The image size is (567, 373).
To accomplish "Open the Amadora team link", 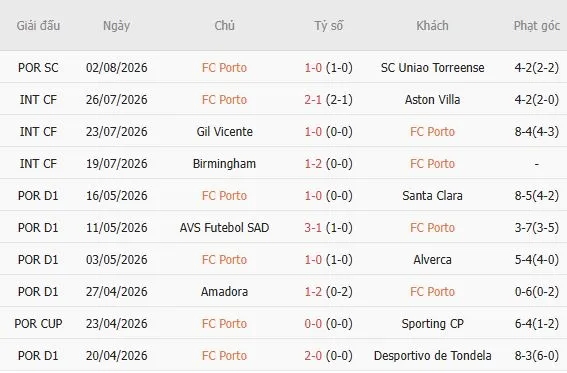I will pos(224,291).
